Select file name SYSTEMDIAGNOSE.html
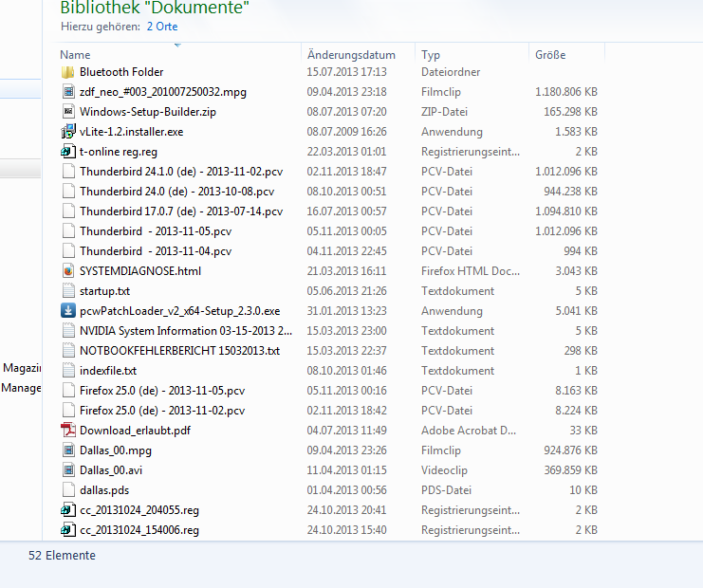Image resolution: width=703 pixels, height=588 pixels. pos(140,271)
